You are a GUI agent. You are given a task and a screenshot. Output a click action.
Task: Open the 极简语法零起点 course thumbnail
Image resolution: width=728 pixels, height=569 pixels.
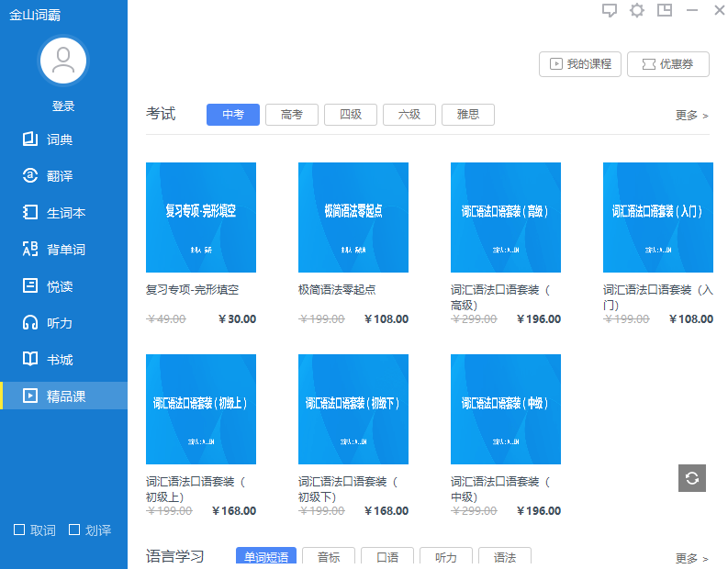(353, 218)
